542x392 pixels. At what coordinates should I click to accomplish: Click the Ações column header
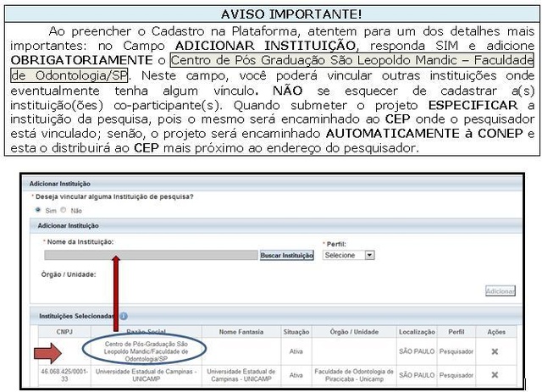496,332
